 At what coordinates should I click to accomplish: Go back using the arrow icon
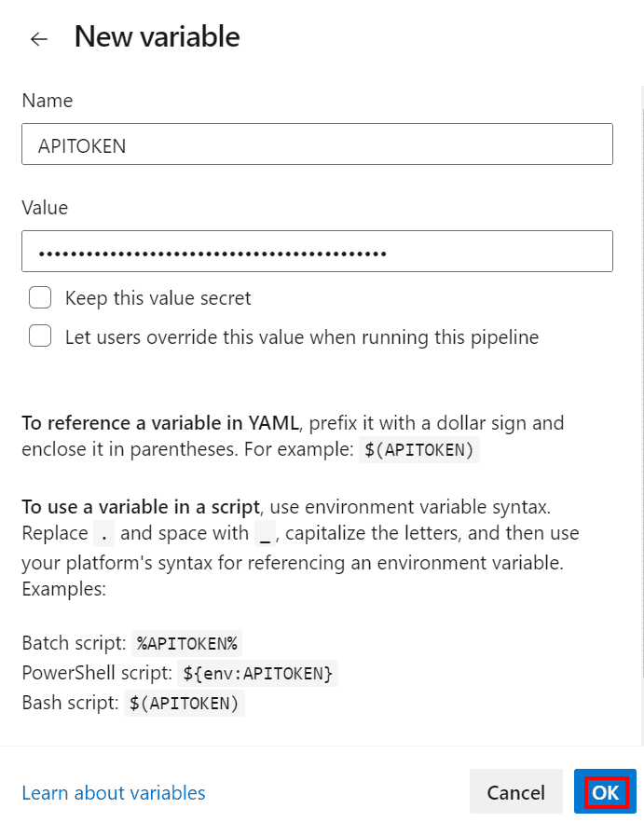coord(38,38)
